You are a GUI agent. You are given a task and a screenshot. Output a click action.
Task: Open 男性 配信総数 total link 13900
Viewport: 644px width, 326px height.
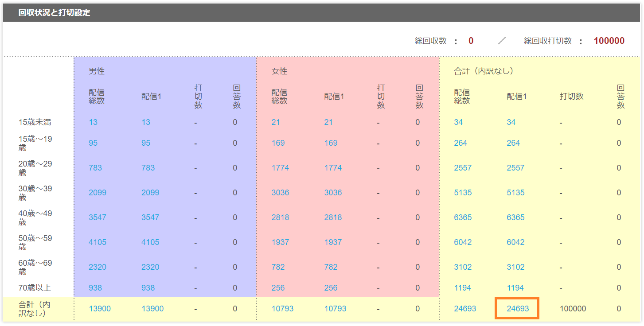click(100, 309)
